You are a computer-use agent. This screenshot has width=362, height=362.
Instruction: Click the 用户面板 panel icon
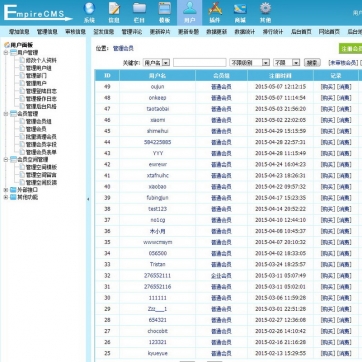click(6, 45)
